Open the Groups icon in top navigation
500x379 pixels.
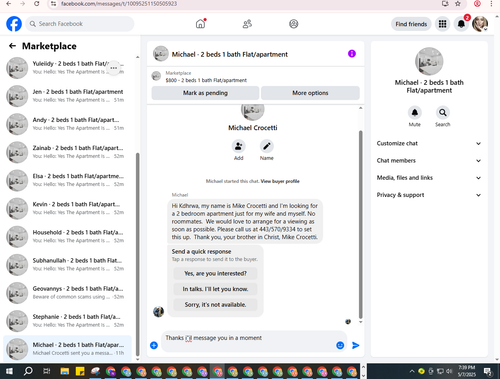(294, 24)
